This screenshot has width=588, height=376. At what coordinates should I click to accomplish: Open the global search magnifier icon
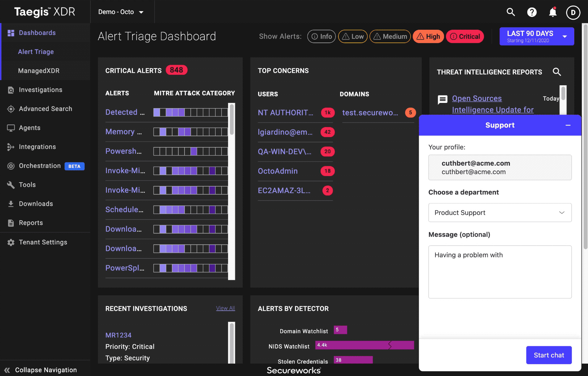point(511,12)
